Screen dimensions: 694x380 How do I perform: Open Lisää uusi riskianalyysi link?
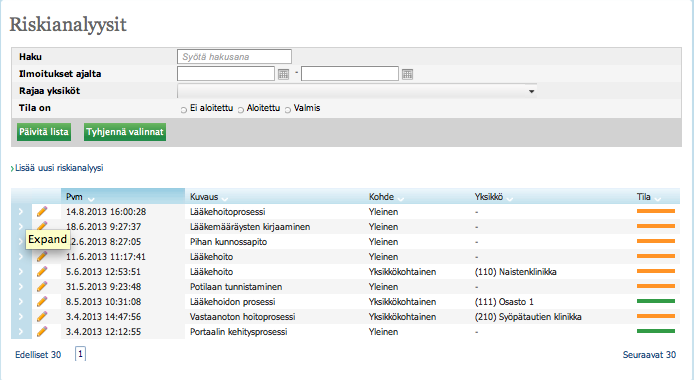(x=59, y=168)
